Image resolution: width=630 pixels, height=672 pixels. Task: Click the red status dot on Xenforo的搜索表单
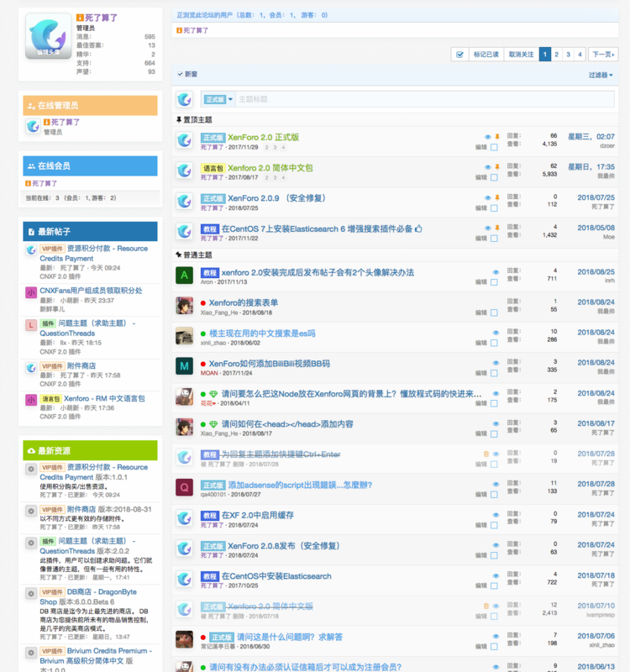coord(203,303)
